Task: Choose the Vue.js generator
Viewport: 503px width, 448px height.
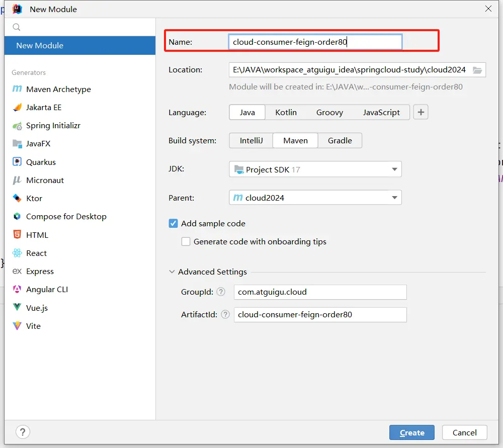Action: click(37, 308)
